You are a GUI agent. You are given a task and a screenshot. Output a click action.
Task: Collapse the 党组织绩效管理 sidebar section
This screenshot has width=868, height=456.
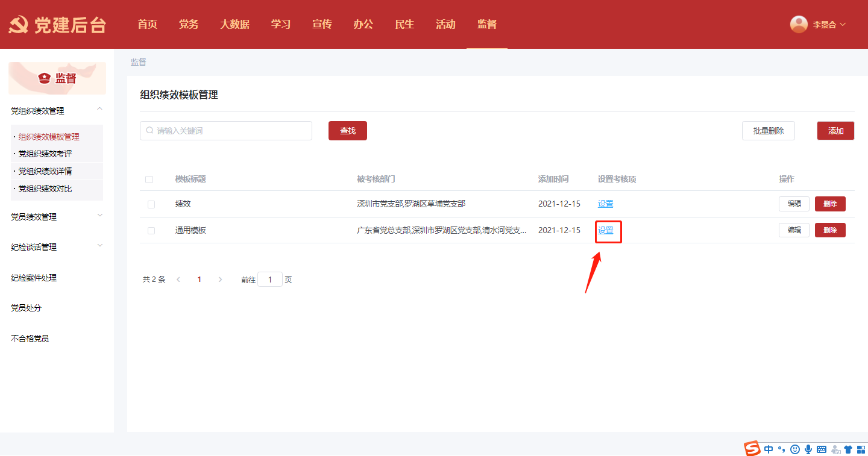(100, 109)
